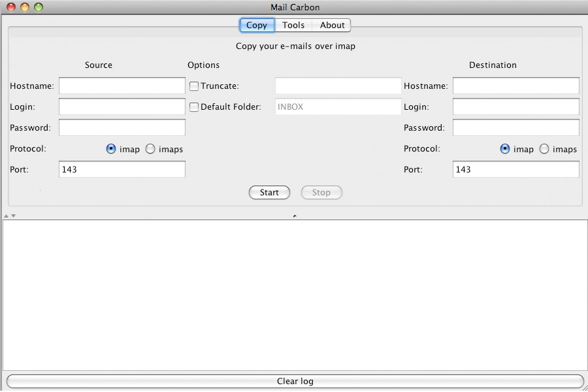Viewport: 588px width, 392px height.
Task: Select the Copy tab
Action: [257, 25]
